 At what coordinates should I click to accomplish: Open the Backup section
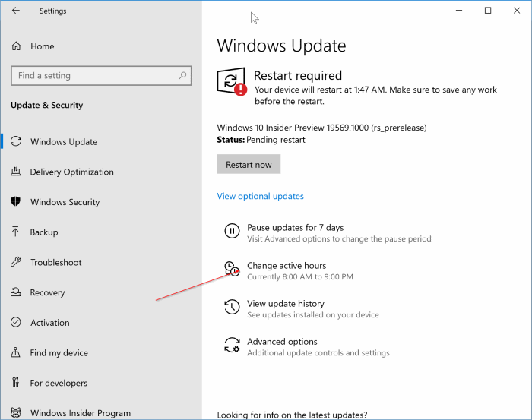44,232
